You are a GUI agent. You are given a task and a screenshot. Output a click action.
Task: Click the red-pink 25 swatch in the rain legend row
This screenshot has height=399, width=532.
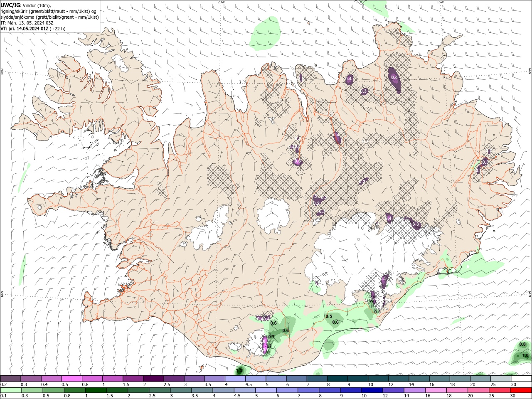pos(500,390)
